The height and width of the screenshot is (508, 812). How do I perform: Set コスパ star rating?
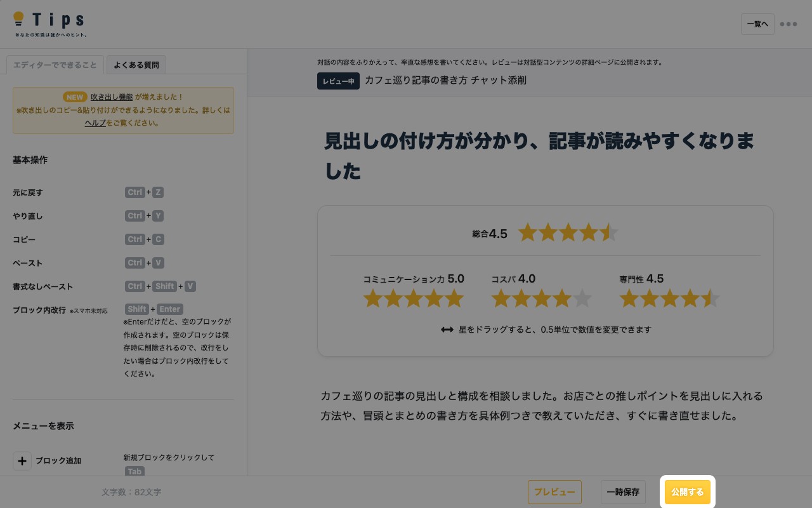(x=542, y=298)
